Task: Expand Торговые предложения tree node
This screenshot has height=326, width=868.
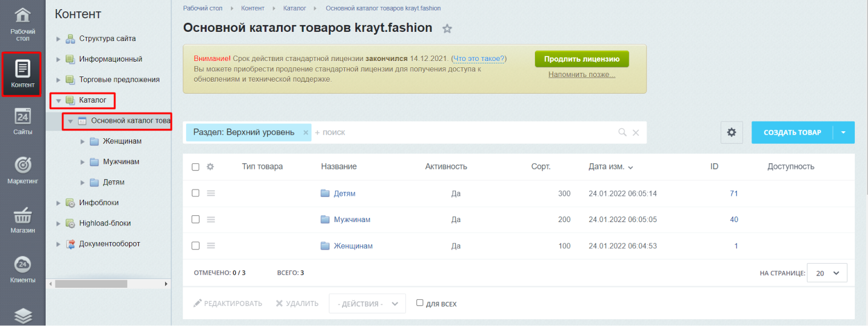Action: pos(58,80)
